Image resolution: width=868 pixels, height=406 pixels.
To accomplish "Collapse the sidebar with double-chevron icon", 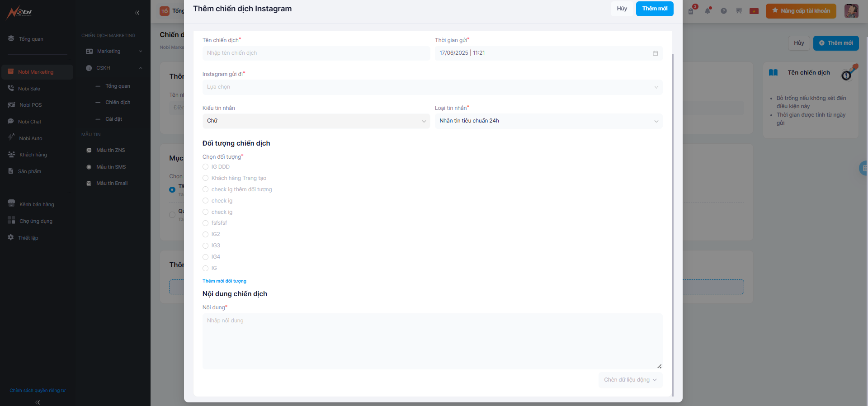I will click(137, 13).
